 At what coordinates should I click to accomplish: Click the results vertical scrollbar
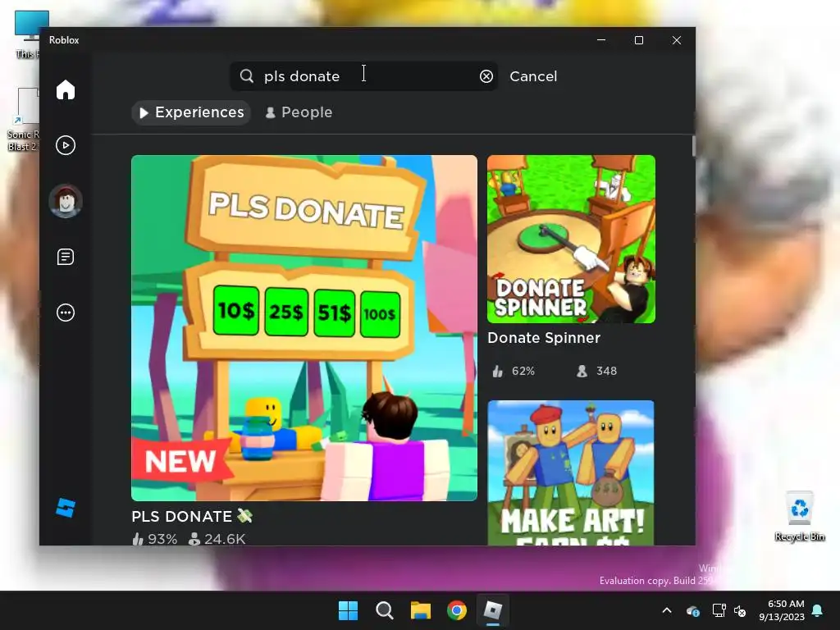pyautogui.click(x=693, y=146)
